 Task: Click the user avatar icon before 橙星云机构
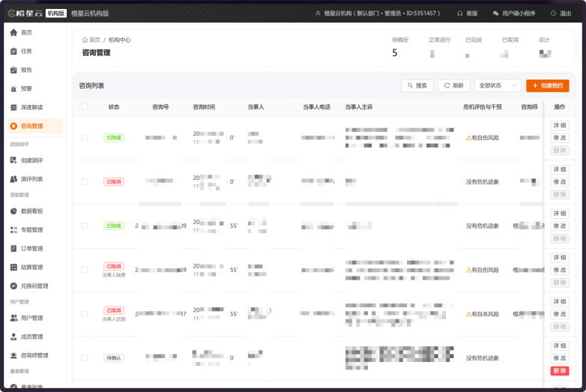pos(318,13)
